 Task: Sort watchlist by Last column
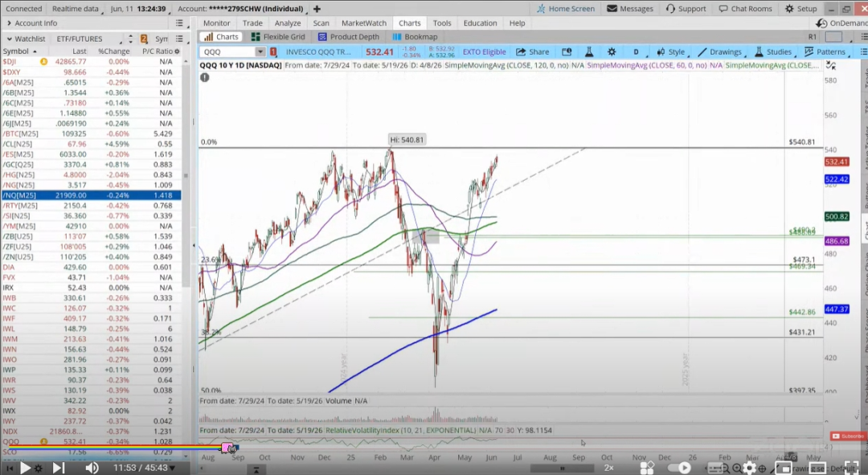point(79,51)
